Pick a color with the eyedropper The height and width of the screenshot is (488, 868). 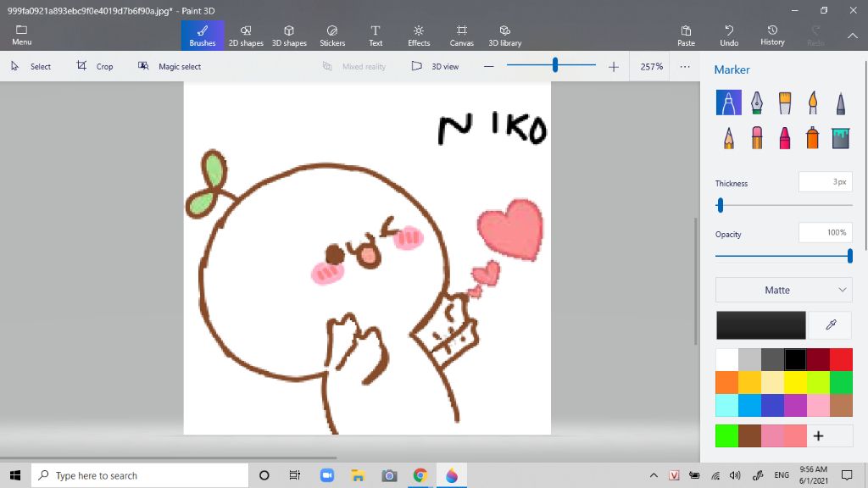coord(831,324)
